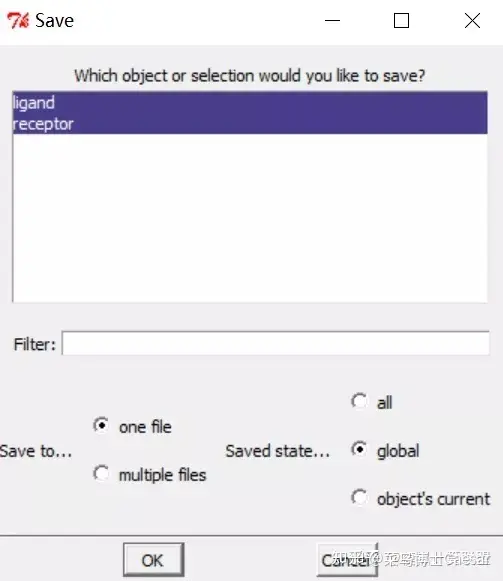Close the Save dialog with the X
This screenshot has width=503, height=581.
[472, 21]
